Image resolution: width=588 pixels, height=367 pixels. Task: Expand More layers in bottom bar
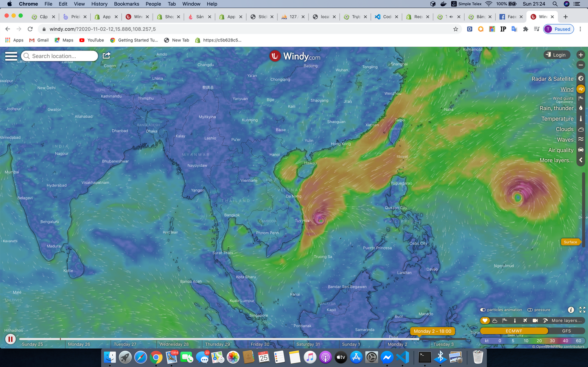tap(566, 320)
